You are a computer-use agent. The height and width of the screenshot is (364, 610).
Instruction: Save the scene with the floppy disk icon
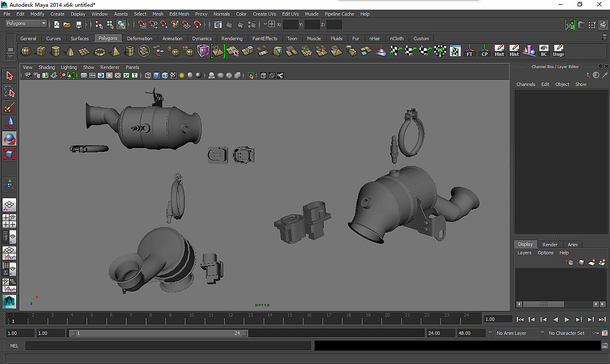click(x=79, y=24)
